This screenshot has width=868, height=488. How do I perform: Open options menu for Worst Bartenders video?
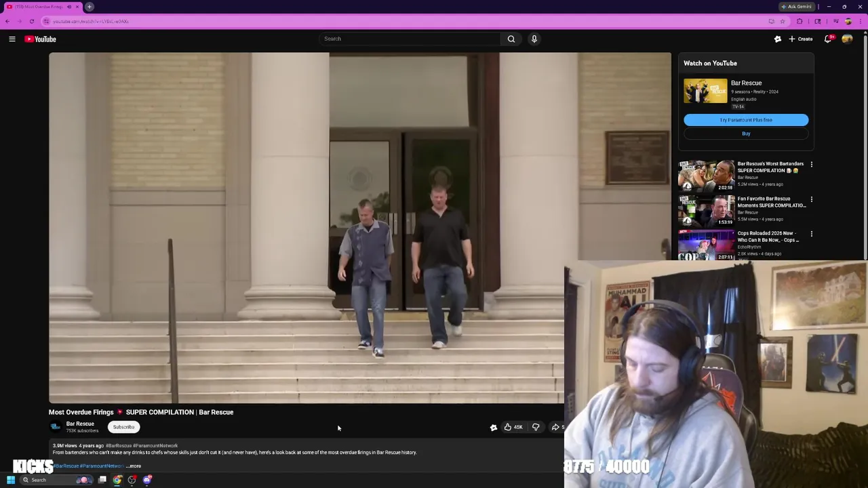[x=811, y=164]
